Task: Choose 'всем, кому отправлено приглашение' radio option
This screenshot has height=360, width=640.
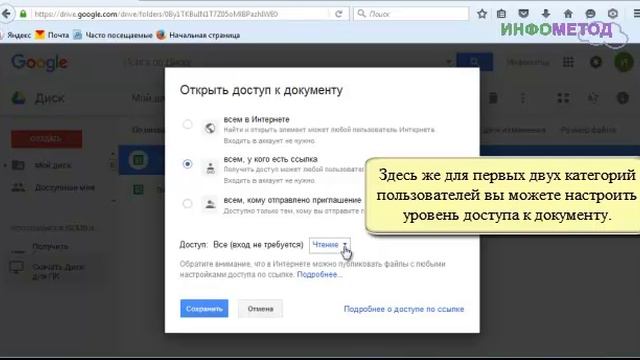Action: (x=187, y=203)
